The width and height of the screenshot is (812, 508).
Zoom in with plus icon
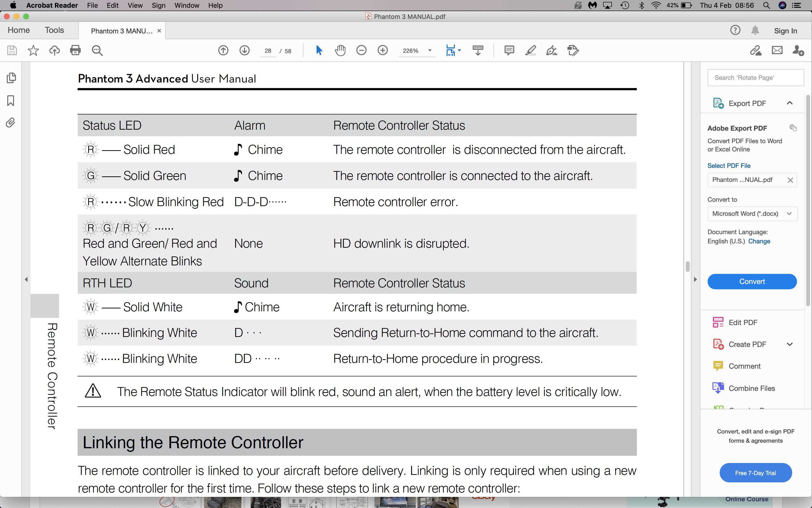[383, 51]
